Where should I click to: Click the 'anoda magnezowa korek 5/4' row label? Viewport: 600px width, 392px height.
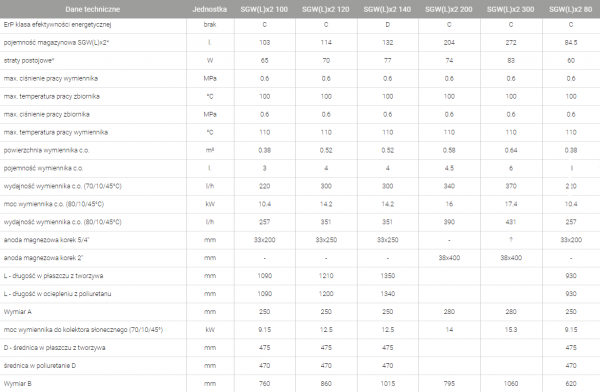[x=46, y=240]
